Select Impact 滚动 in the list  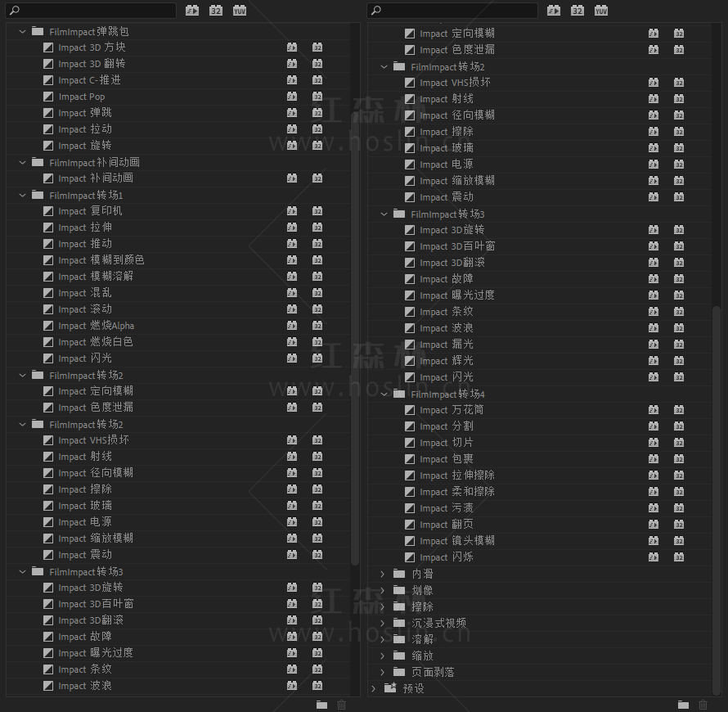[179, 309]
